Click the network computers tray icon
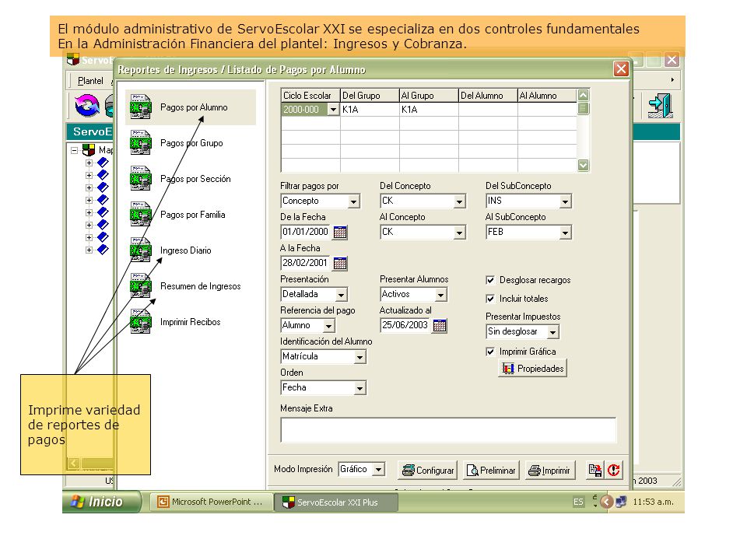The height and width of the screenshot is (560, 747). point(621,502)
